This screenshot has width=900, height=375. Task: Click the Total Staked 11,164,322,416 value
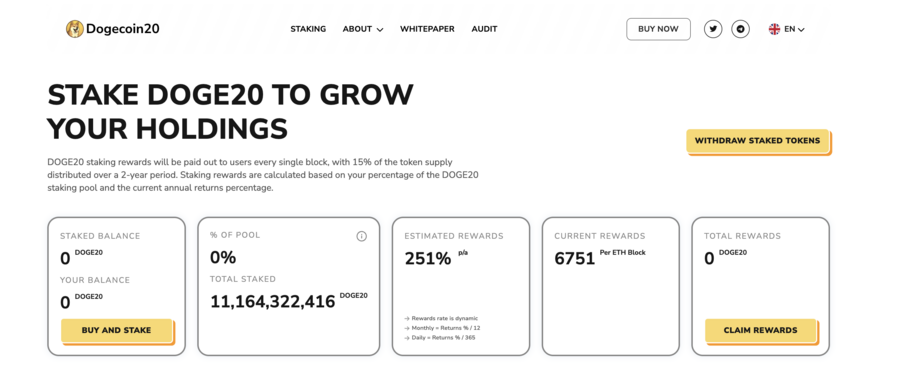[273, 301]
